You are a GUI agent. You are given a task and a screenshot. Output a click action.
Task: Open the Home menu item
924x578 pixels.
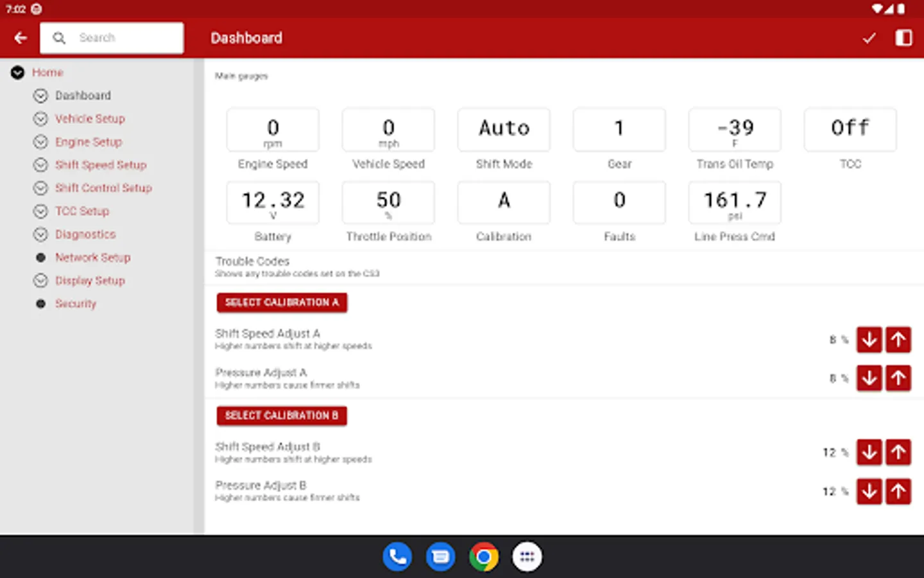coord(47,73)
